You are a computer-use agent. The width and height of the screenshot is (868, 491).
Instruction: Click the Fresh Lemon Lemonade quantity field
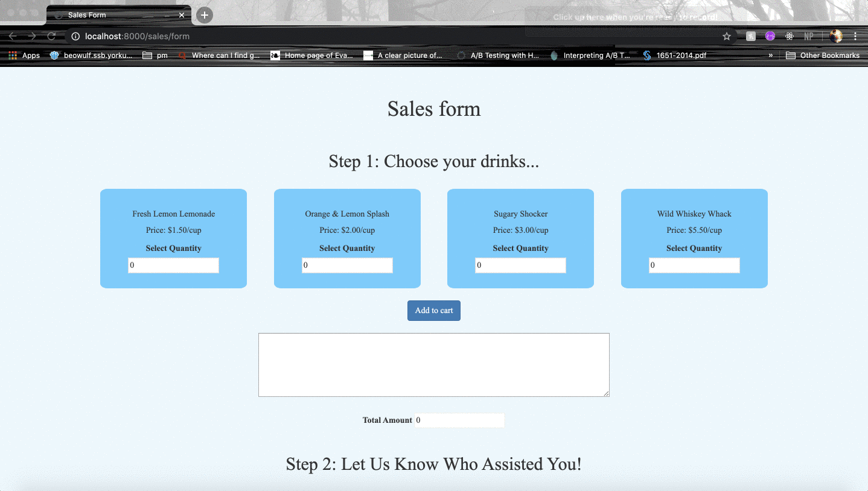[x=173, y=265]
